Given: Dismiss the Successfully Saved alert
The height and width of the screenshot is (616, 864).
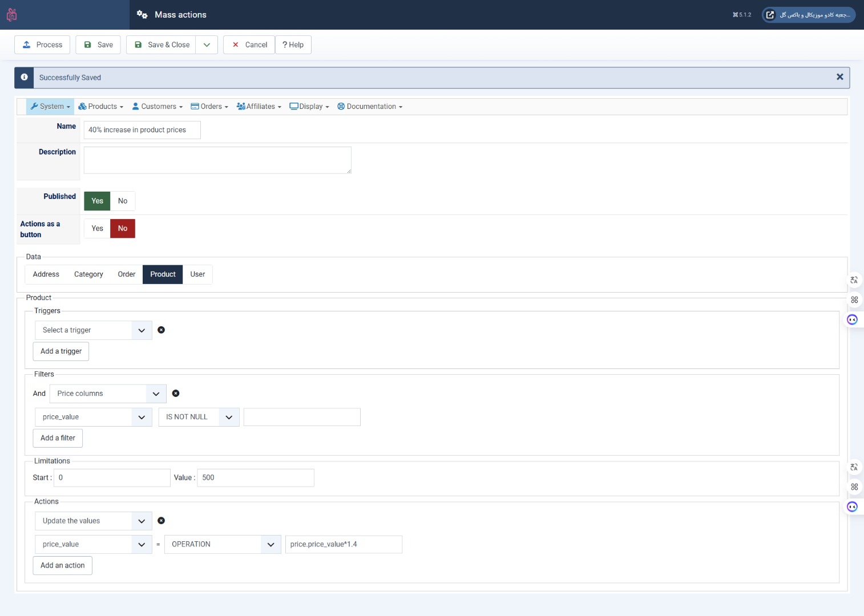Looking at the screenshot, I should 839,77.
